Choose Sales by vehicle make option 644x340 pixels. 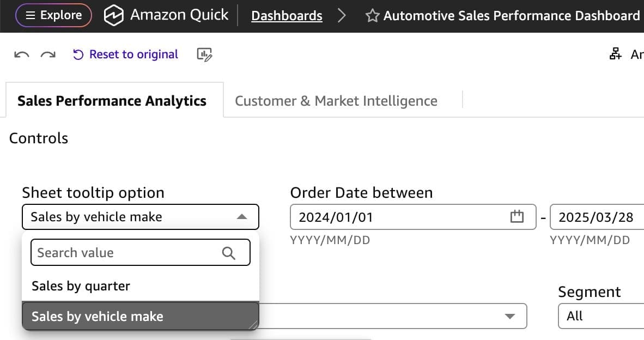click(97, 317)
